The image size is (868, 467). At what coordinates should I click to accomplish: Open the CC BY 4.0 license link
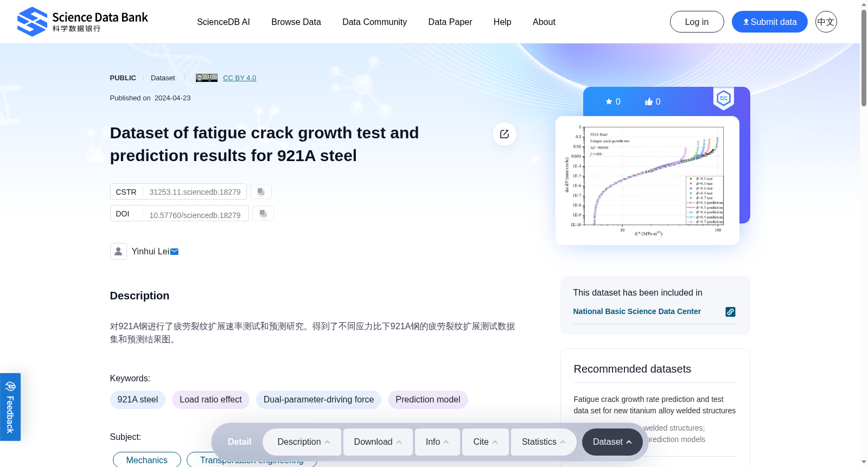pyautogui.click(x=240, y=78)
